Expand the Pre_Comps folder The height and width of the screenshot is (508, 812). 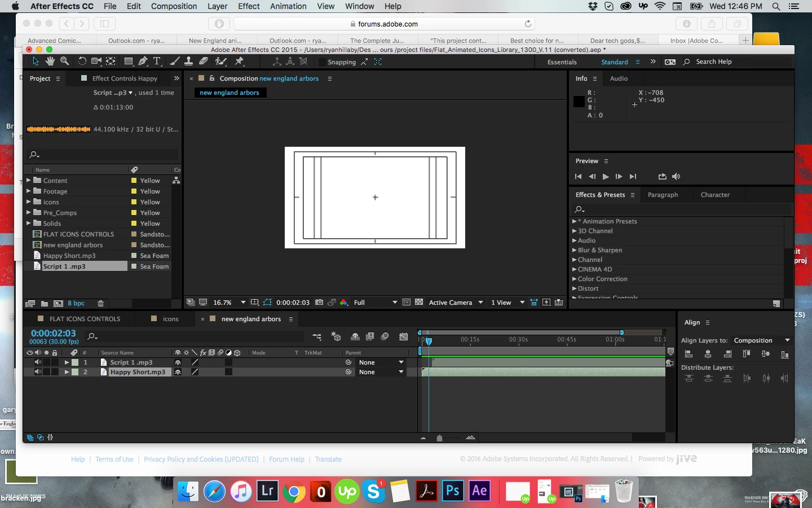(29, 213)
